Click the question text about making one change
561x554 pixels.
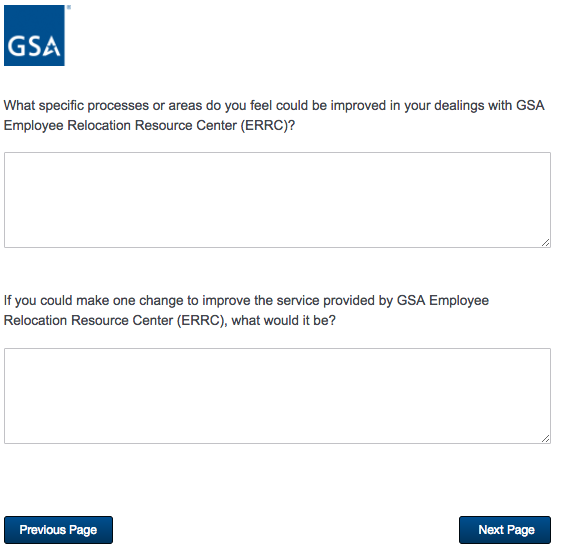pyautogui.click(x=246, y=310)
